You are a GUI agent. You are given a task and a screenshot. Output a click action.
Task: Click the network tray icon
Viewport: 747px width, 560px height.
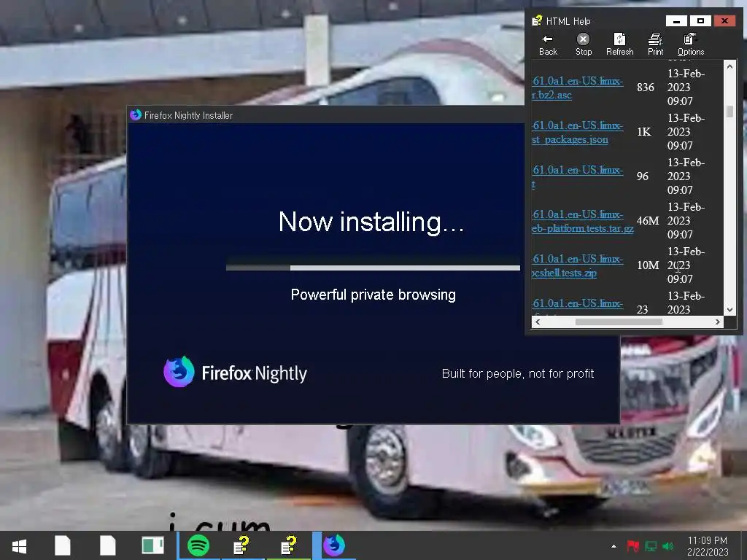tap(651, 546)
